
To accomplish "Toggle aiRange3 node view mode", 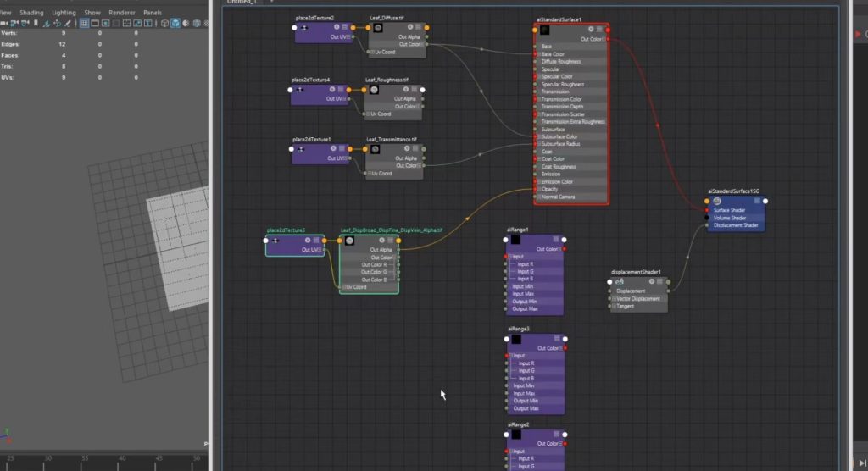I will click(557, 339).
